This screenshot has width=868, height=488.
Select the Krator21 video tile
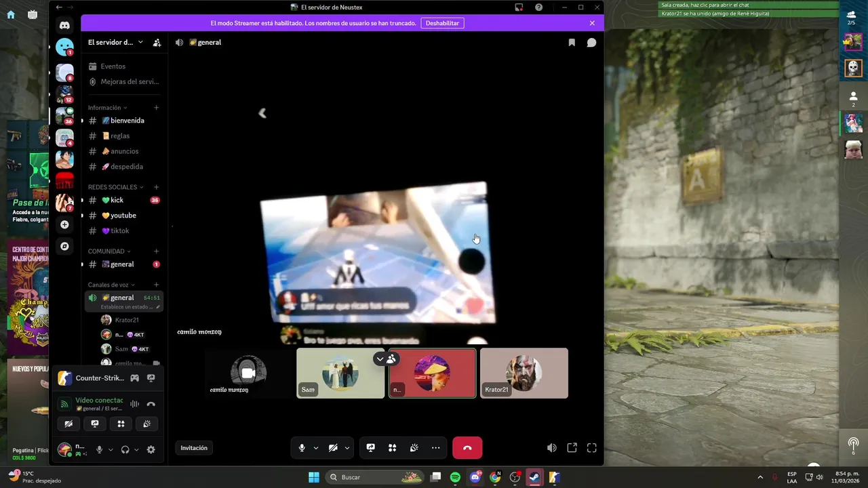pos(524,373)
